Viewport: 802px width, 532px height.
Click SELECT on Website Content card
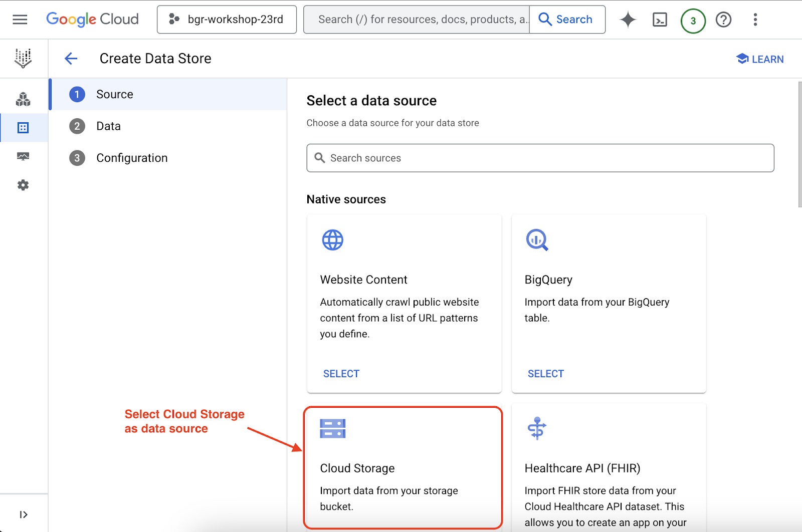(341, 374)
